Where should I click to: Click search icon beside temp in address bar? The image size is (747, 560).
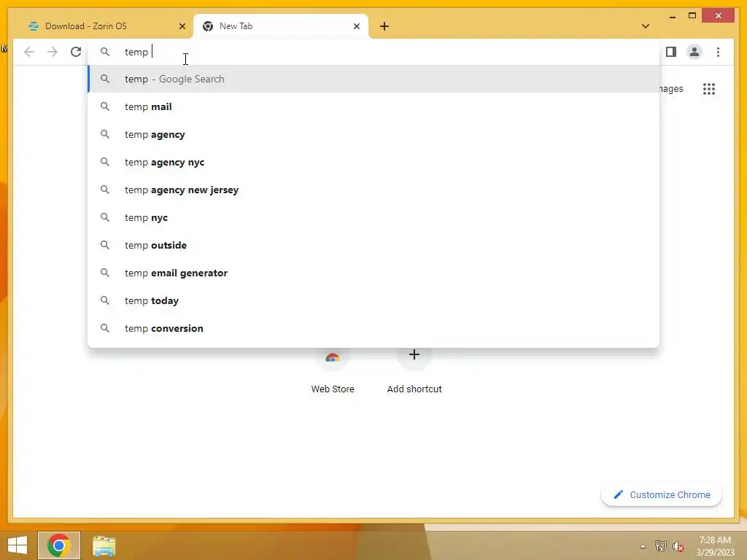(x=105, y=52)
